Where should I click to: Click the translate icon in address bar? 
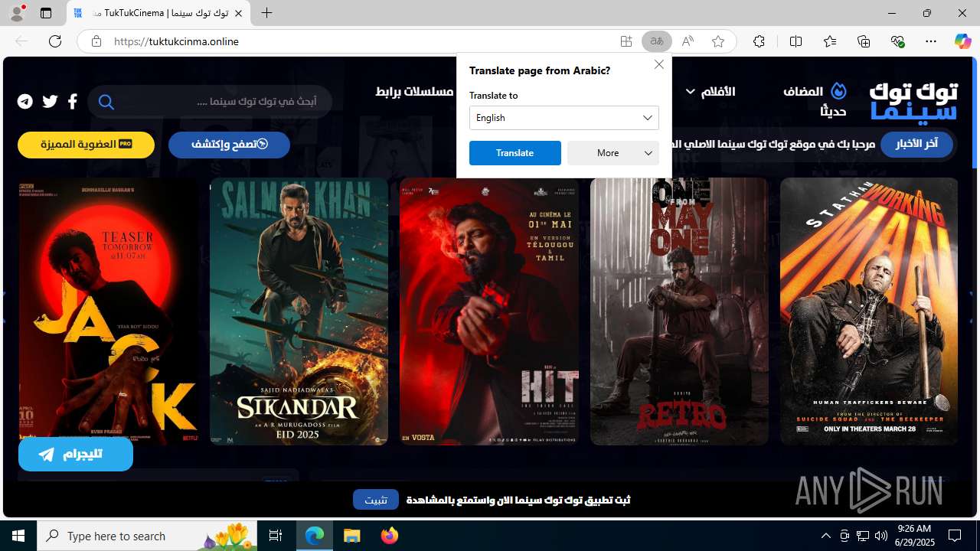[657, 41]
